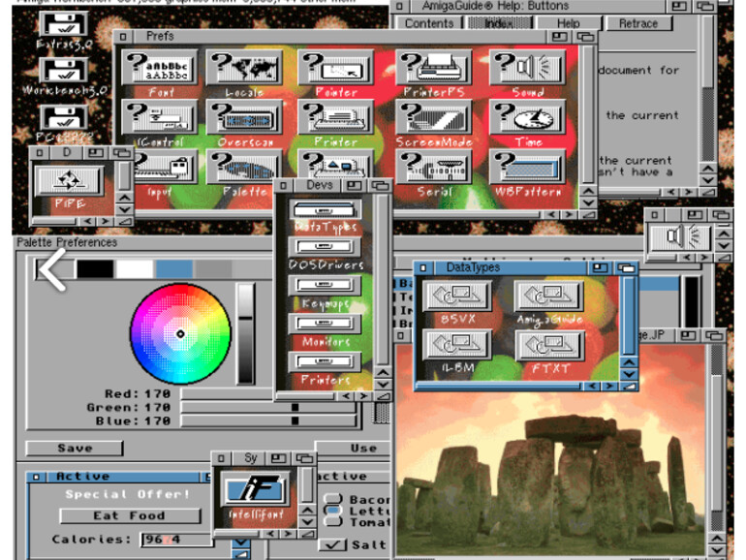Open the DataTypes drawer in Devs
Viewport: 746px width, 560px height.
(325, 209)
